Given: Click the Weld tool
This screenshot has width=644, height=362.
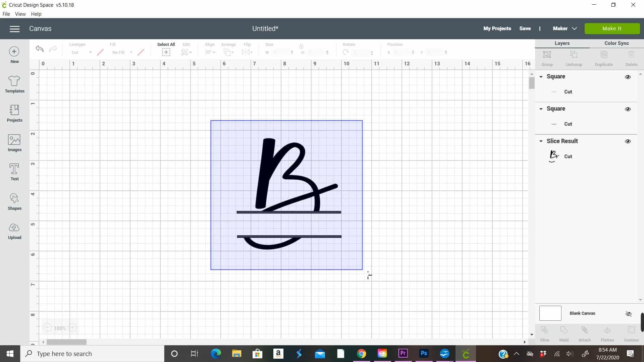Looking at the screenshot, I should [564, 330].
